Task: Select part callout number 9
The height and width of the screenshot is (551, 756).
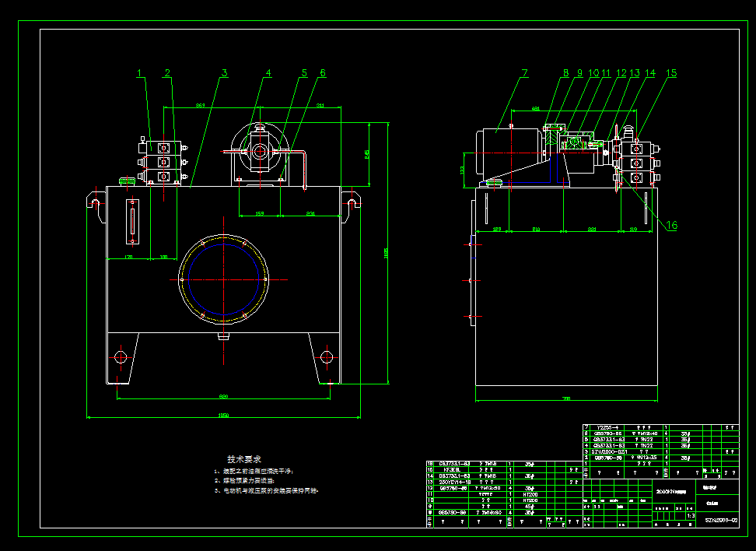Action: 579,73
